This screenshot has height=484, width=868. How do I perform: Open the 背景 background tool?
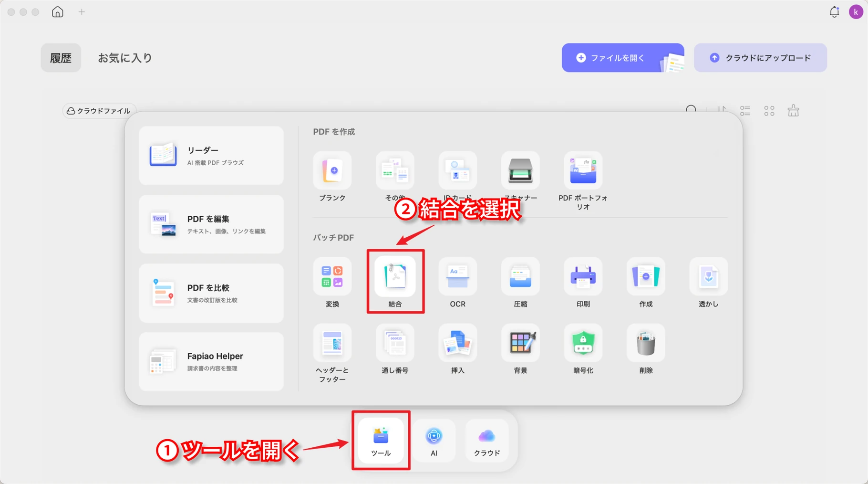click(x=520, y=343)
